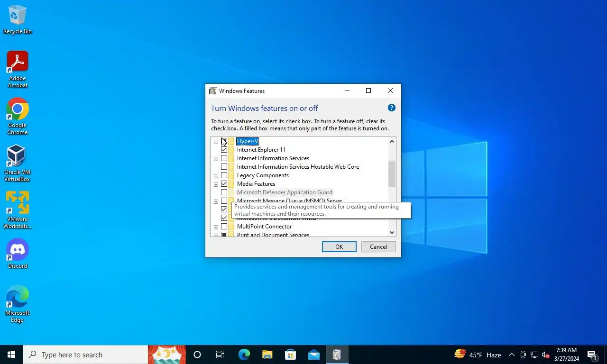The image size is (607, 364).
Task: Click the Windows Features title bar icon
Action: point(213,91)
